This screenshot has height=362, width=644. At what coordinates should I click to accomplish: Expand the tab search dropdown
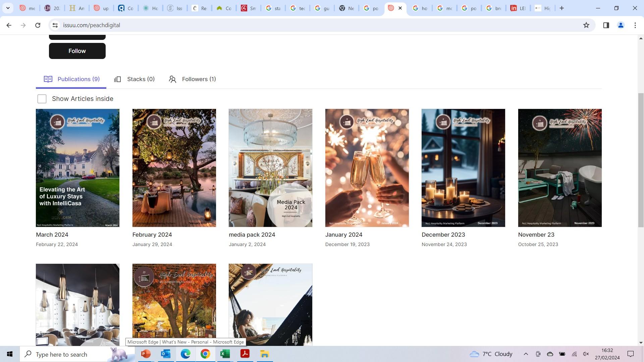point(8,8)
